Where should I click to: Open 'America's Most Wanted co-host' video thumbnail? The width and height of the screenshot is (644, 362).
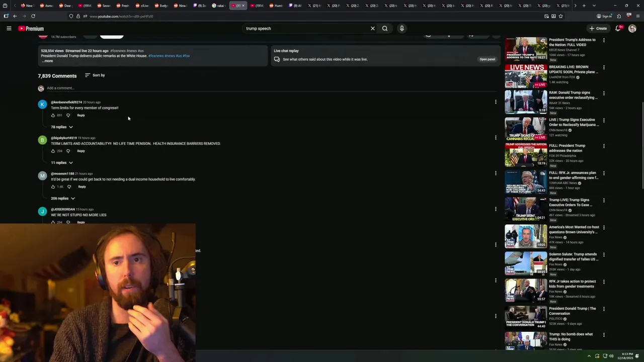526,236
